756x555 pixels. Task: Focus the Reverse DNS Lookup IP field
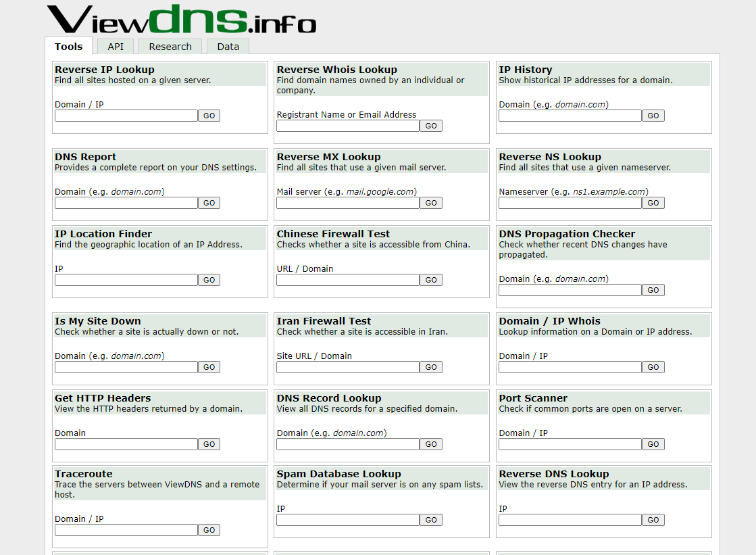(x=570, y=520)
